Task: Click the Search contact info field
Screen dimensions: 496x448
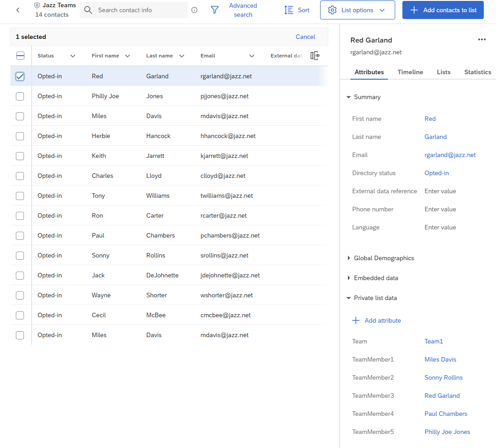Action: (134, 10)
